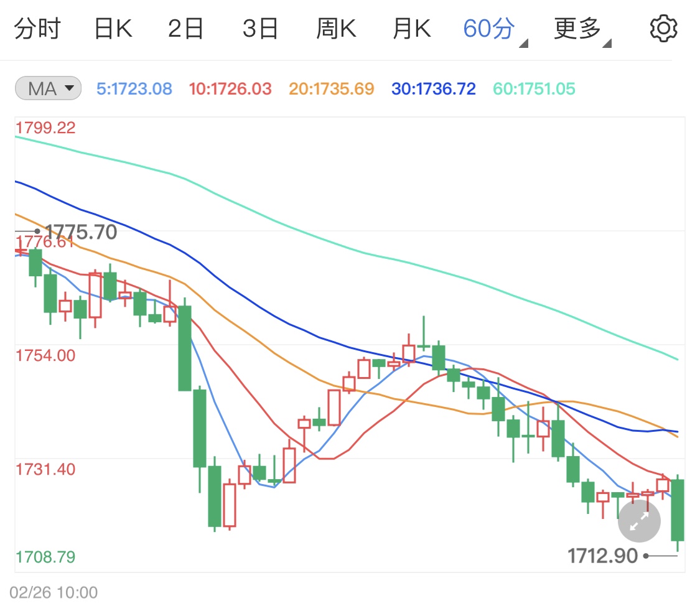Open the MA indicator dropdown
Viewport: 700px width, 611px height.
pyautogui.click(x=48, y=88)
